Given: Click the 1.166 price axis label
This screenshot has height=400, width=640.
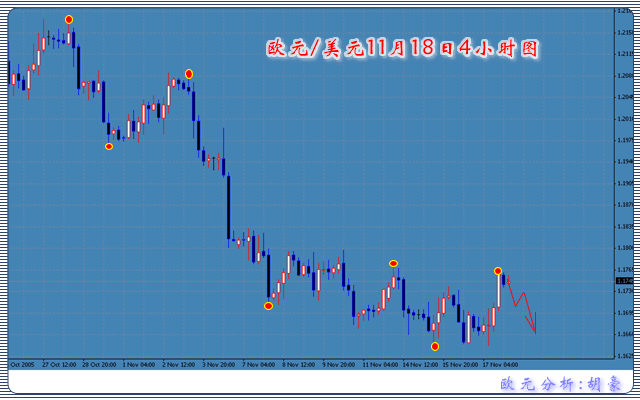Looking at the screenshot, I should tap(625, 334).
